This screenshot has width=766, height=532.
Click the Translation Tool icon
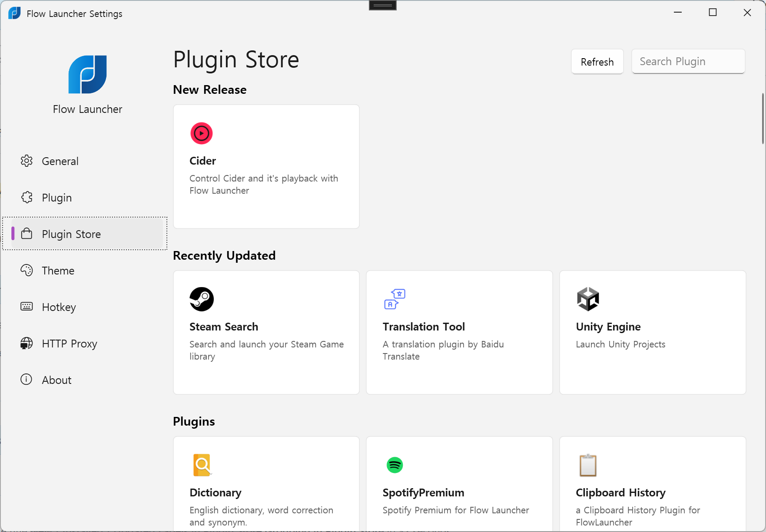click(x=395, y=299)
